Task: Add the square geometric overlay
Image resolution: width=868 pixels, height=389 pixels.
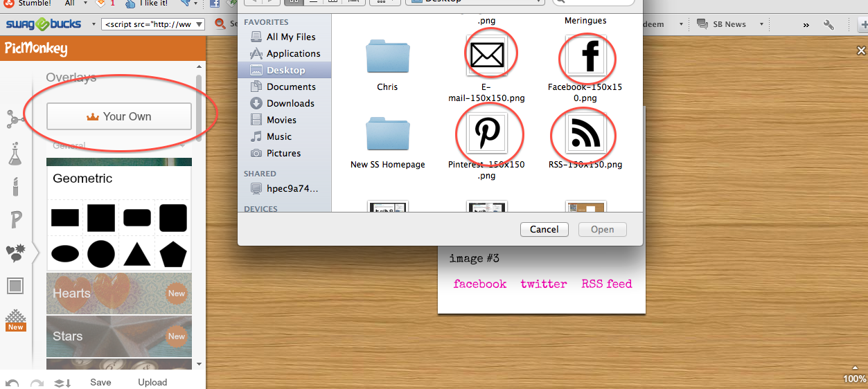Action: tap(101, 218)
